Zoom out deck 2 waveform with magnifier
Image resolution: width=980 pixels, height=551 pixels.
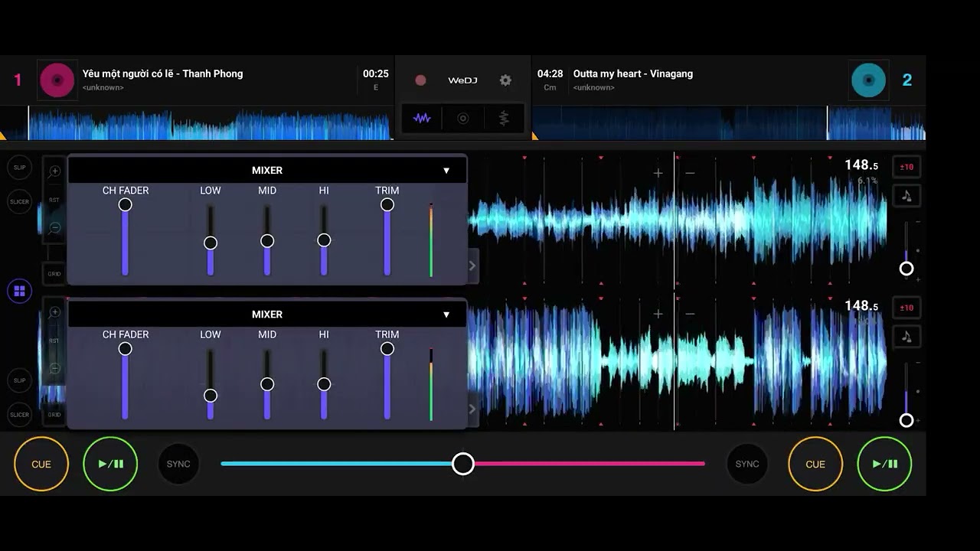click(x=54, y=368)
